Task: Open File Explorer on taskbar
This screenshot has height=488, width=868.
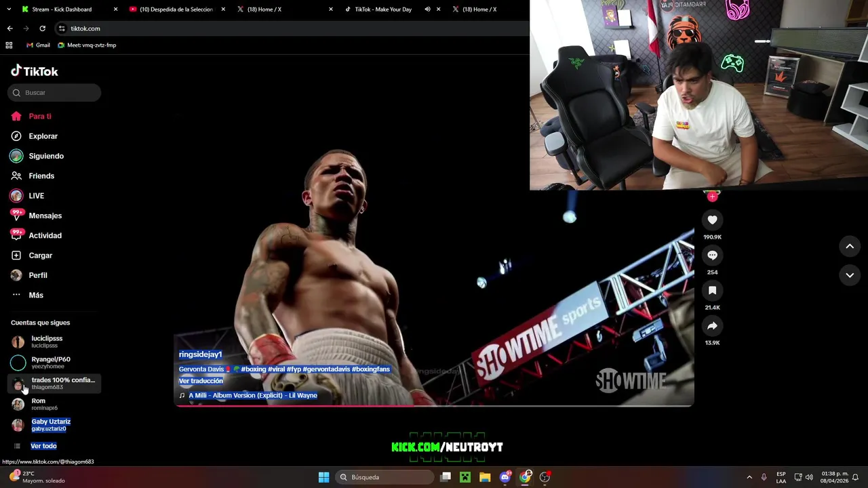Action: pos(485,477)
